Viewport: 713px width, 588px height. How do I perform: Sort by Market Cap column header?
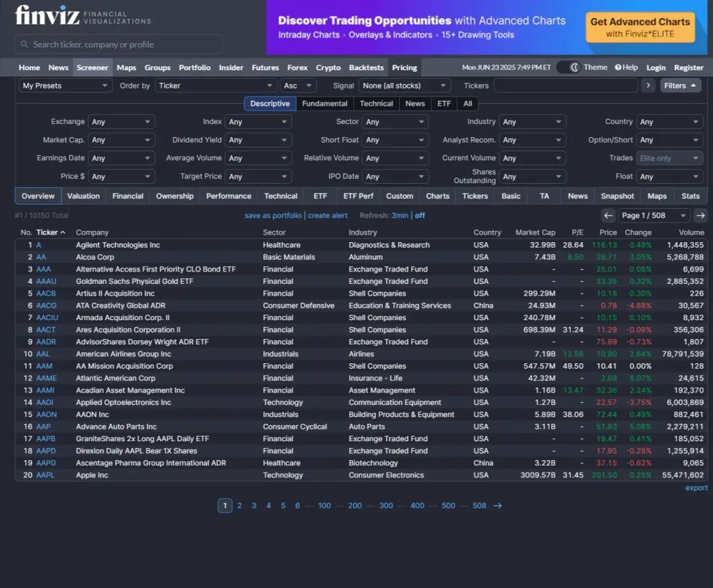click(535, 232)
